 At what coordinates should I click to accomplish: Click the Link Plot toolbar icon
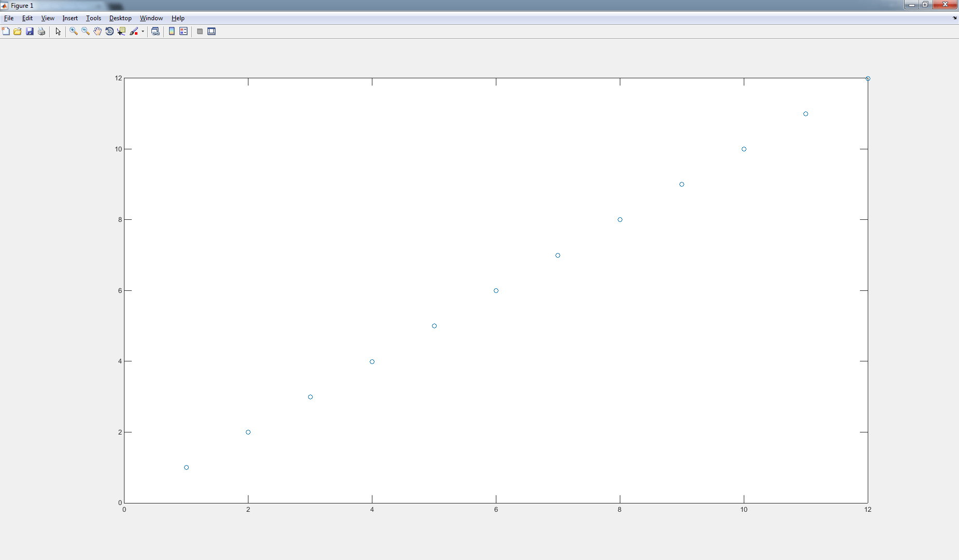point(155,32)
